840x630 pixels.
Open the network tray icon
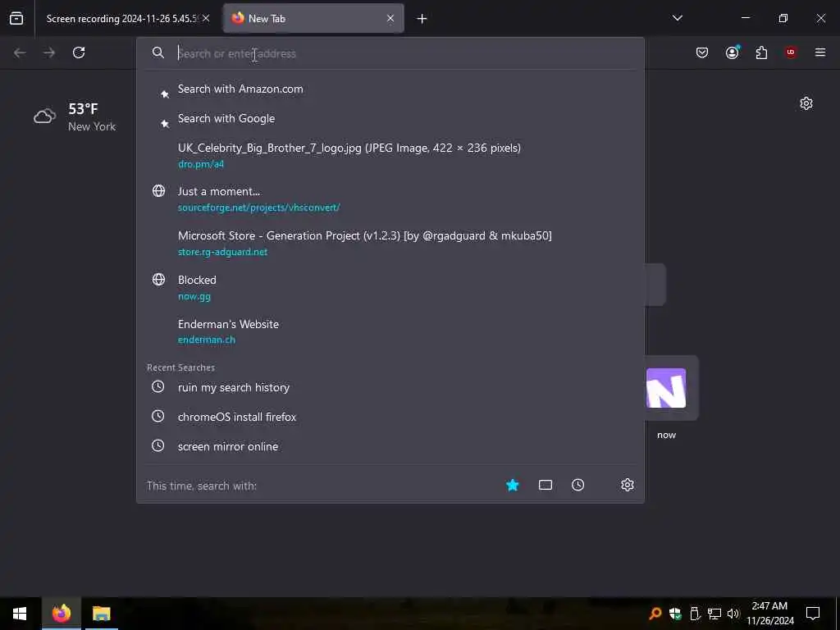point(714,614)
